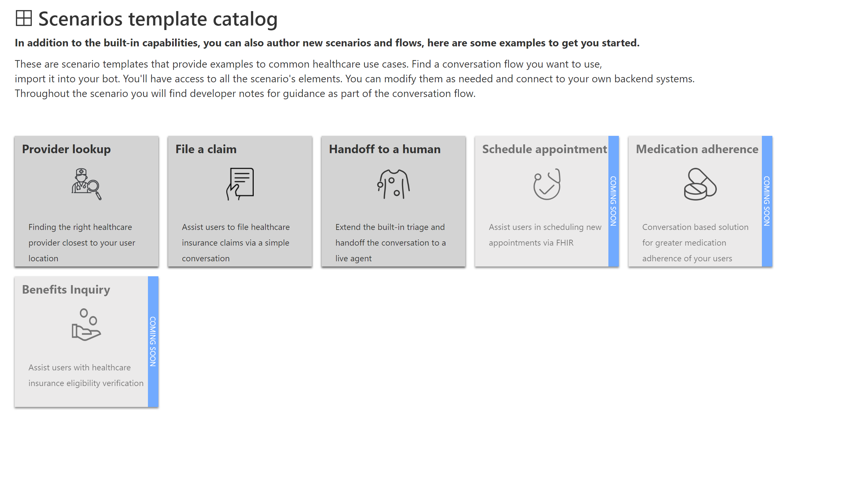This screenshot has height=500, width=868.
Task: Click the Handoff live agent description text
Action: click(x=391, y=242)
